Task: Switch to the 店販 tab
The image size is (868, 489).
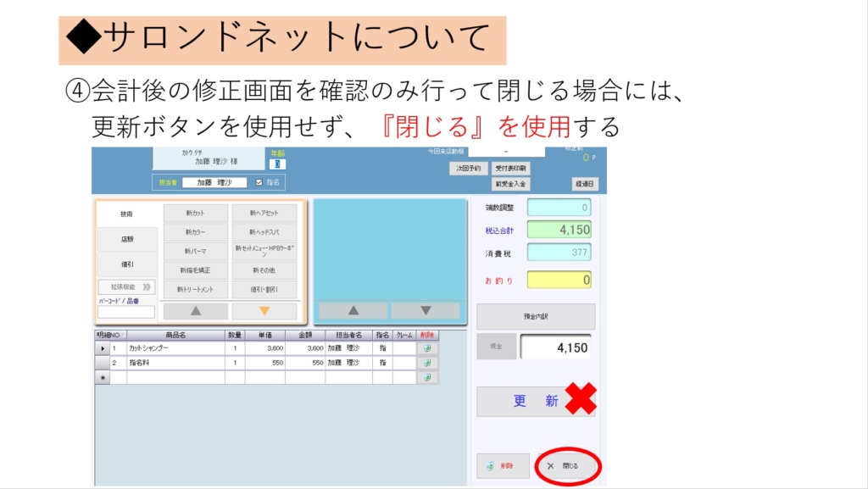Action: [x=127, y=239]
